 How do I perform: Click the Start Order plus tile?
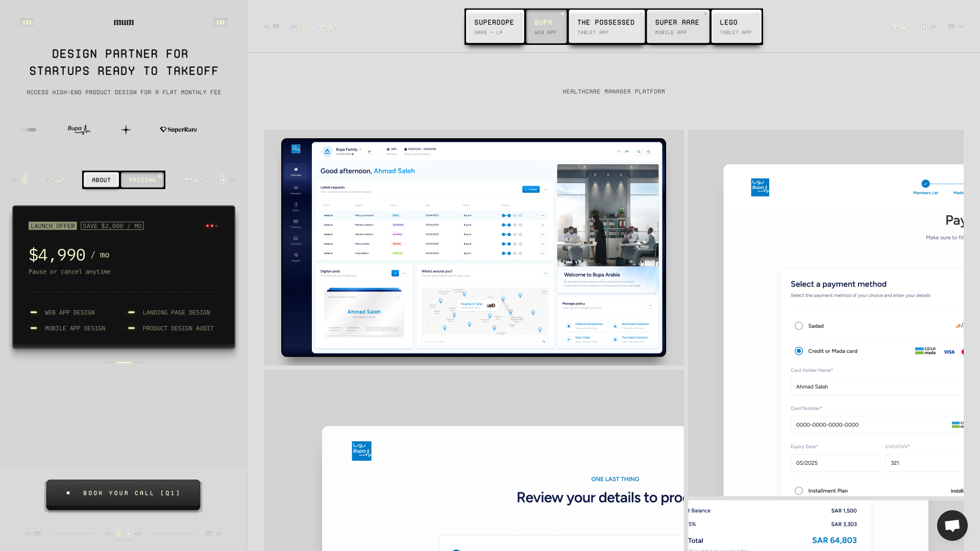[x=584, y=339]
